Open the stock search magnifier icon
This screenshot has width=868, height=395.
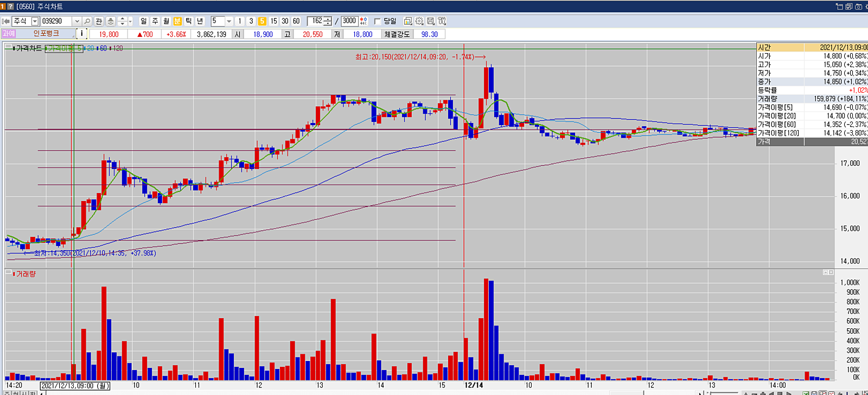pyautogui.click(x=87, y=21)
